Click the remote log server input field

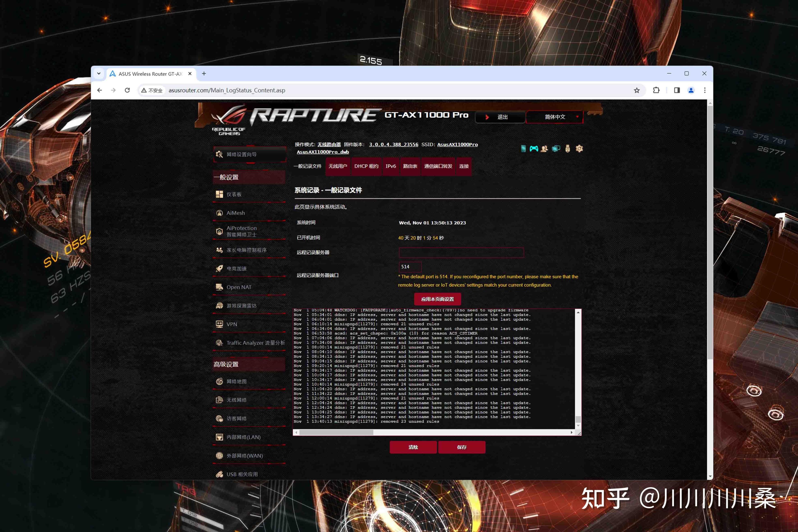461,252
